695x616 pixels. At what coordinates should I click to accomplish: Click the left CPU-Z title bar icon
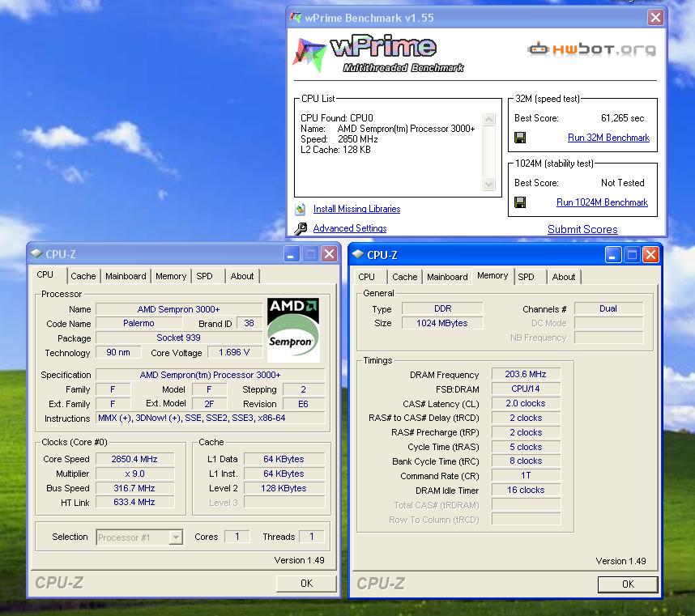pyautogui.click(x=36, y=253)
